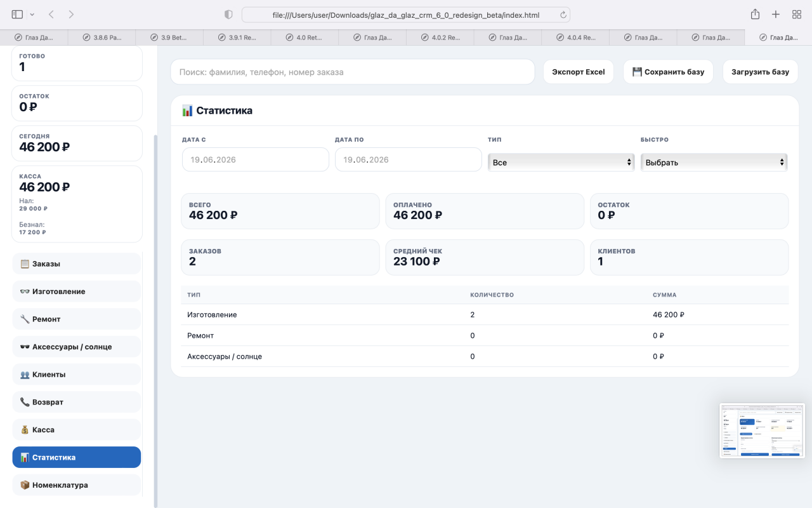Viewport: 812px width, 508px height.
Task: Click the Ремонт row in the statistics table
Action: point(485,335)
